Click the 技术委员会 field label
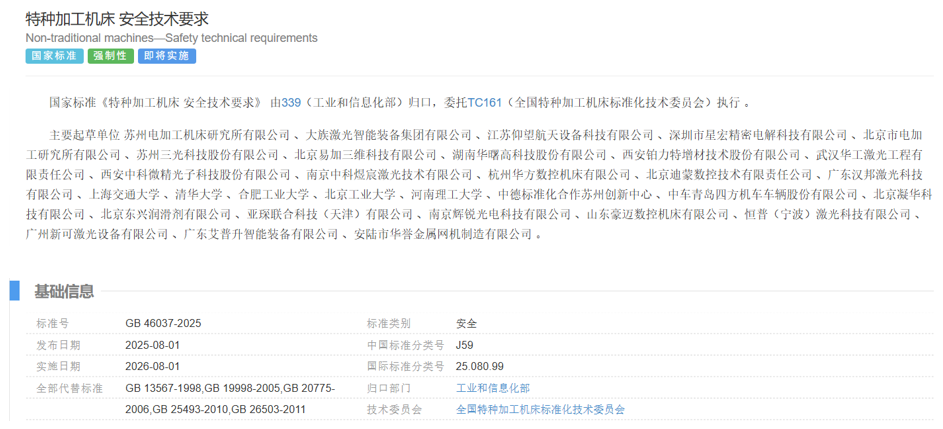Image resolution: width=943 pixels, height=429 pixels. pos(395,410)
